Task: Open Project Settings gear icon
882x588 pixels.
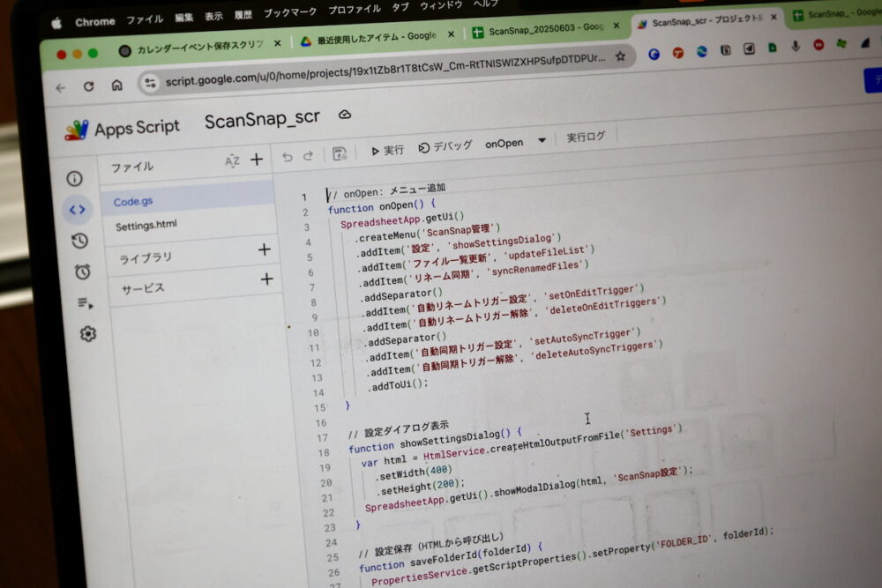Action: coord(87,334)
